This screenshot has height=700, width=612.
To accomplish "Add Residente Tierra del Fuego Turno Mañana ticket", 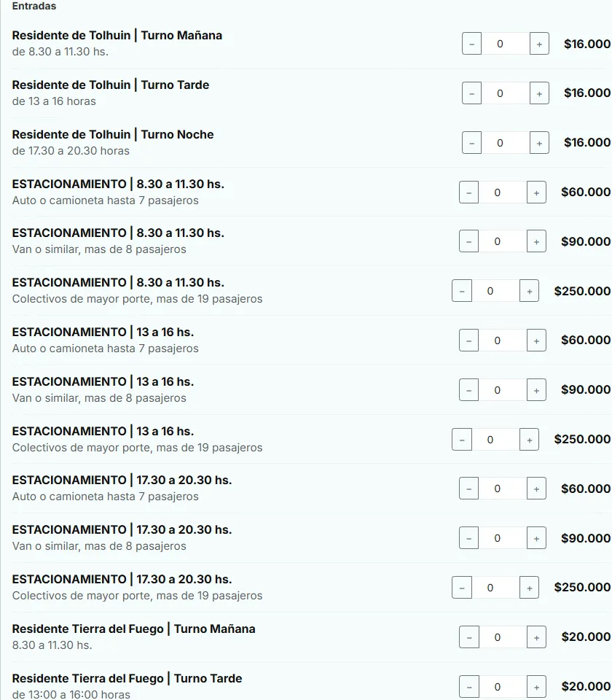I will [x=536, y=637].
